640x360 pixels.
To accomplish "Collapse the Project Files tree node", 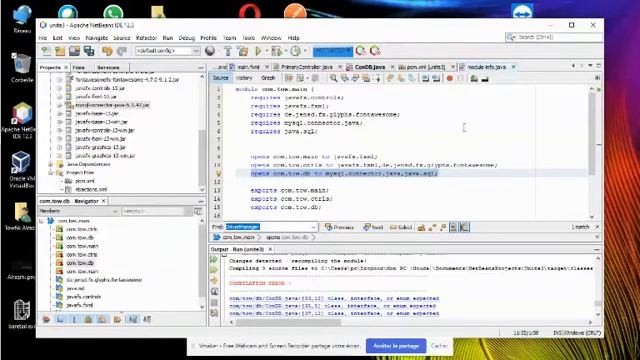I will click(x=51, y=173).
